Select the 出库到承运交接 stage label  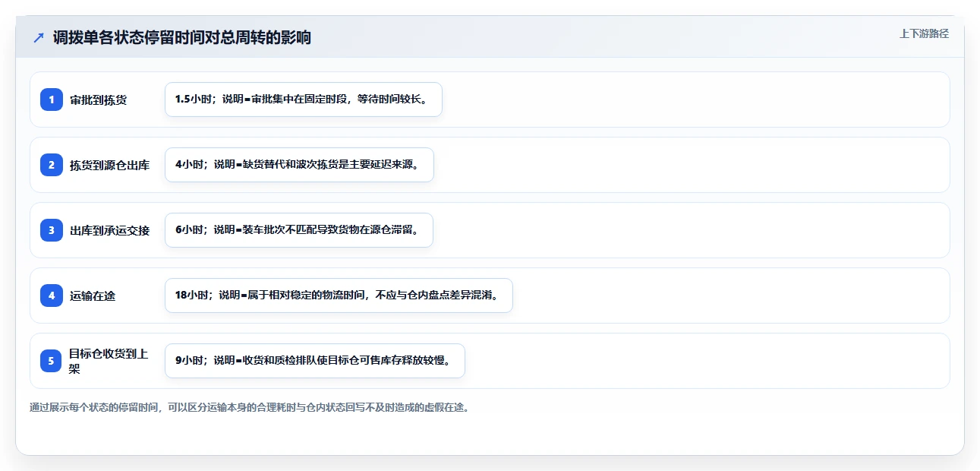109,230
